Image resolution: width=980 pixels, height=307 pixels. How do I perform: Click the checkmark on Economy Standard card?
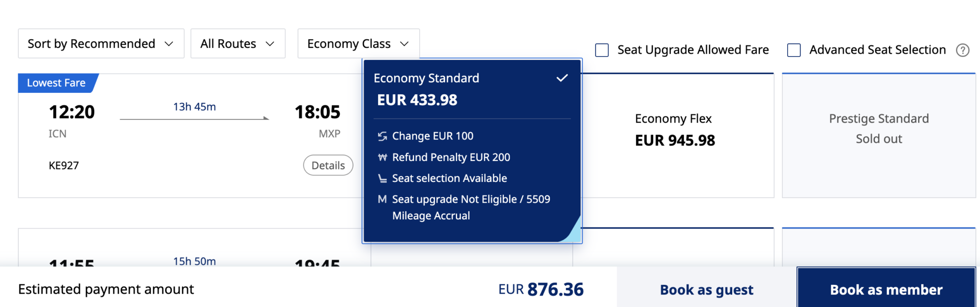562,78
